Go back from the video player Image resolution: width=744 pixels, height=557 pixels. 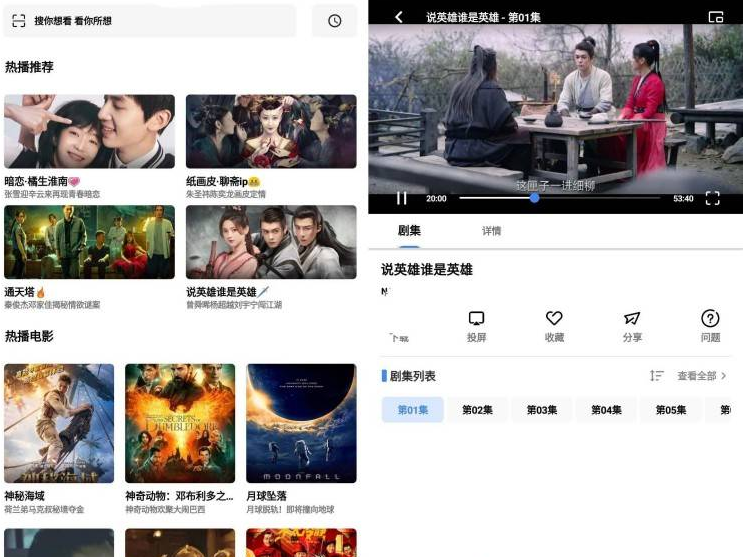click(x=399, y=17)
